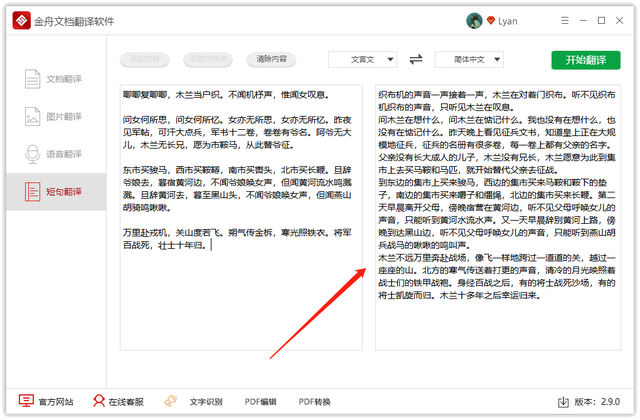Select the 文档翻译 sidebar tab
Image resolution: width=640 pixels, height=420 pixels.
pyautogui.click(x=56, y=79)
